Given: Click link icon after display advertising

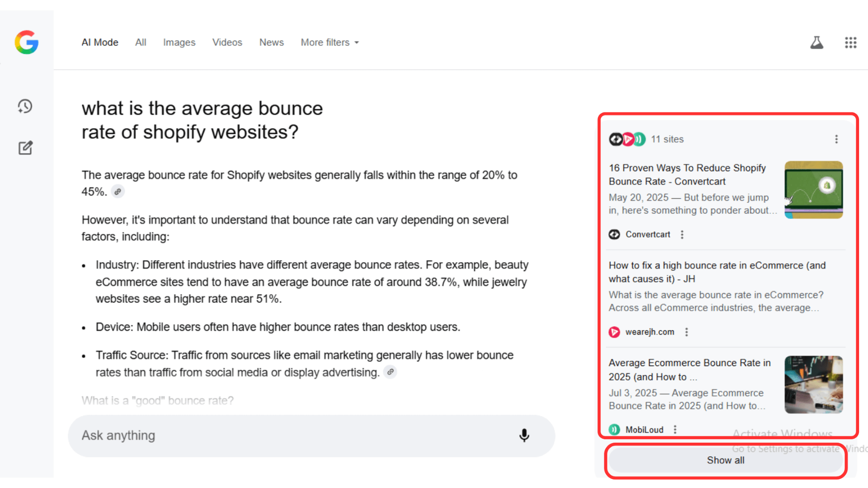Looking at the screenshot, I should click(390, 372).
